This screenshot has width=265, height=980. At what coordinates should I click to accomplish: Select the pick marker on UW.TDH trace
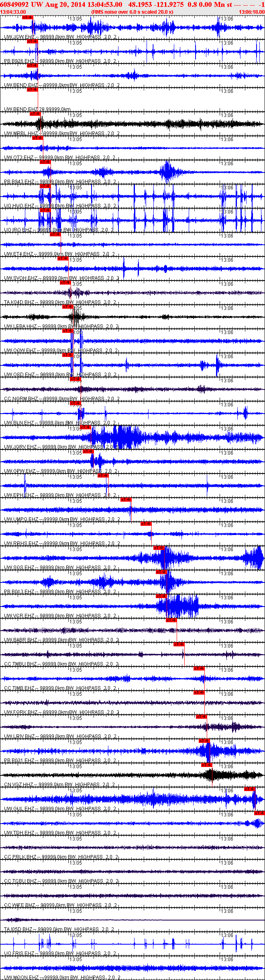[x=259, y=813]
